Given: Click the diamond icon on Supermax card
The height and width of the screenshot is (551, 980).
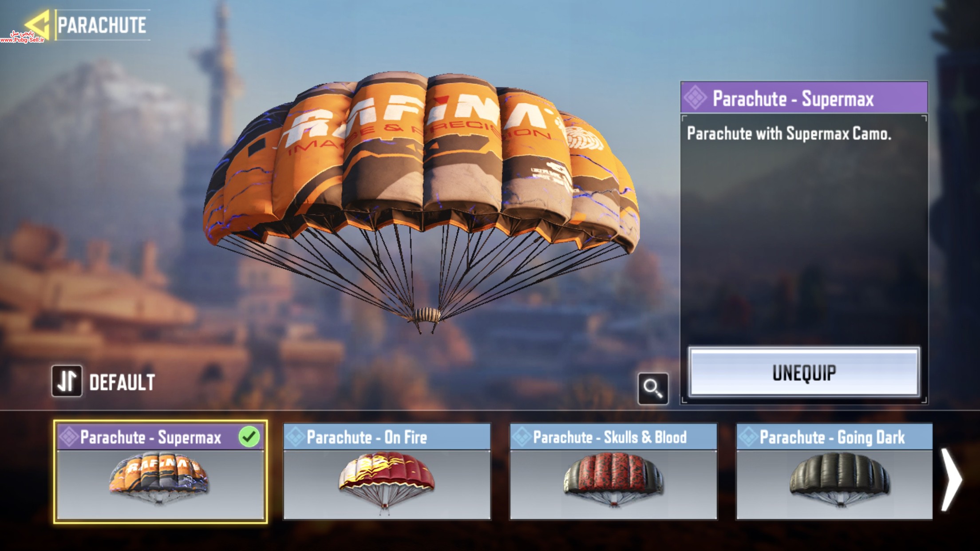Looking at the screenshot, I should point(69,437).
